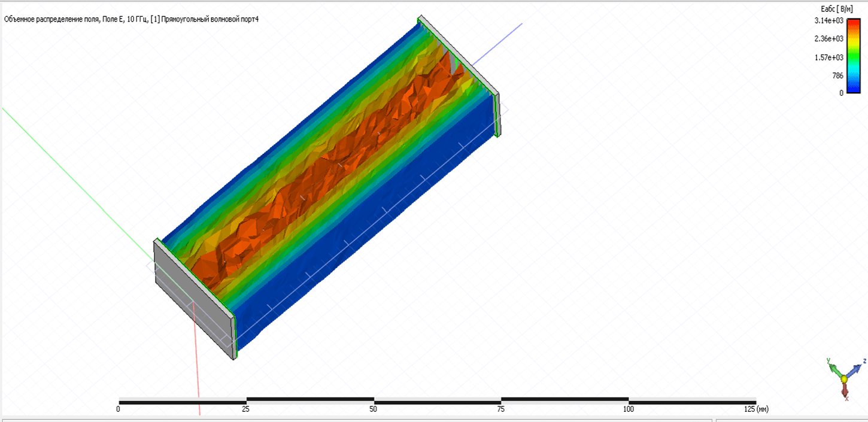Click the 0 mark on the scale bar
This screenshot has height=422, width=868.
click(x=119, y=409)
